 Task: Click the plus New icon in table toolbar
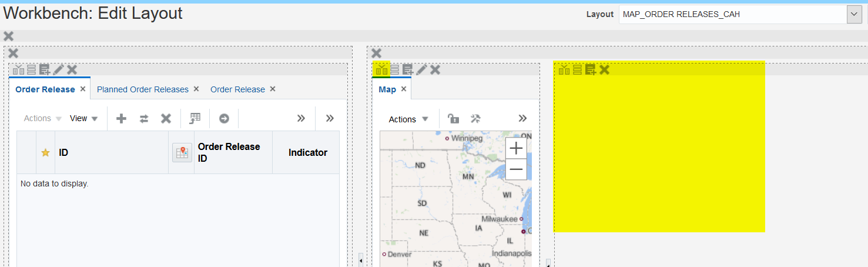coord(122,119)
